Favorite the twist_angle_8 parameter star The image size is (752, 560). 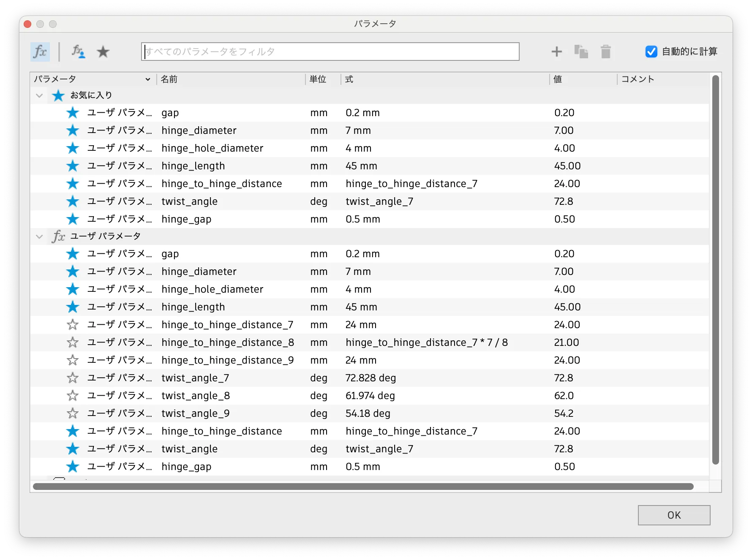(73, 395)
